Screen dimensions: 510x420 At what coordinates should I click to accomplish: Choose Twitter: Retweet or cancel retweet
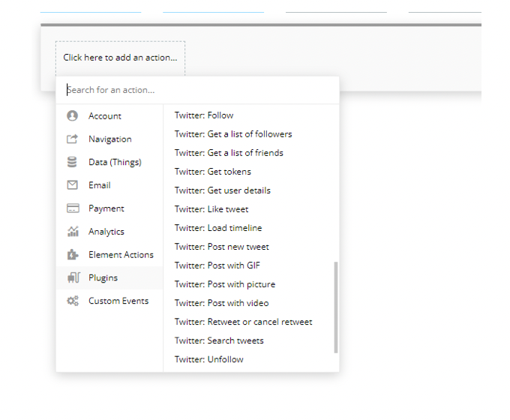point(243,322)
